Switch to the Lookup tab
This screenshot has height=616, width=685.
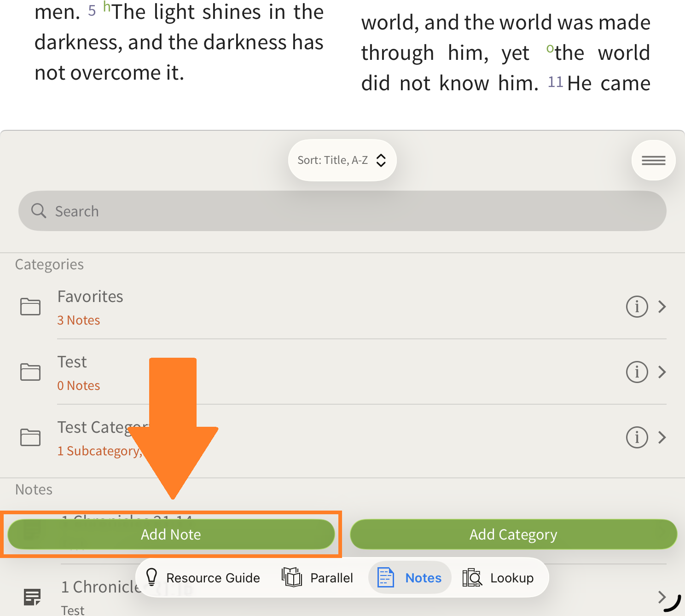click(498, 578)
